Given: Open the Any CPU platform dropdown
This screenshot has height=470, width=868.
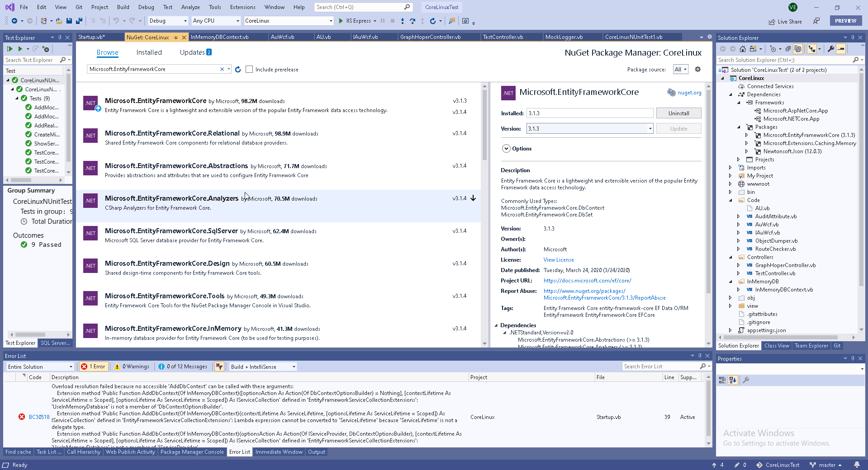Looking at the screenshot, I should tap(216, 21).
